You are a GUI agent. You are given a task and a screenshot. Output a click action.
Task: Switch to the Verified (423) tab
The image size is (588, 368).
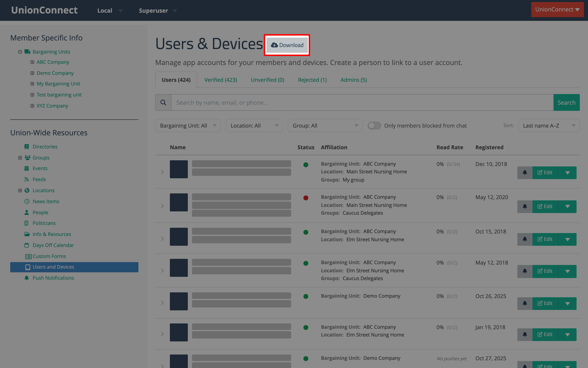pyautogui.click(x=221, y=80)
